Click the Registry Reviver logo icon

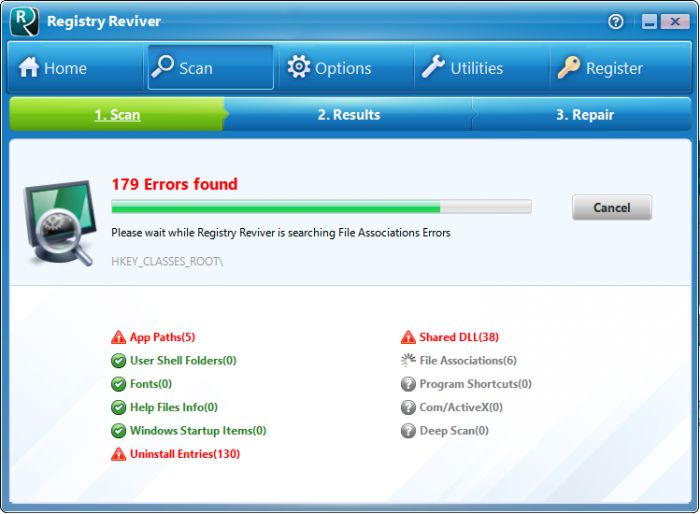(25, 22)
